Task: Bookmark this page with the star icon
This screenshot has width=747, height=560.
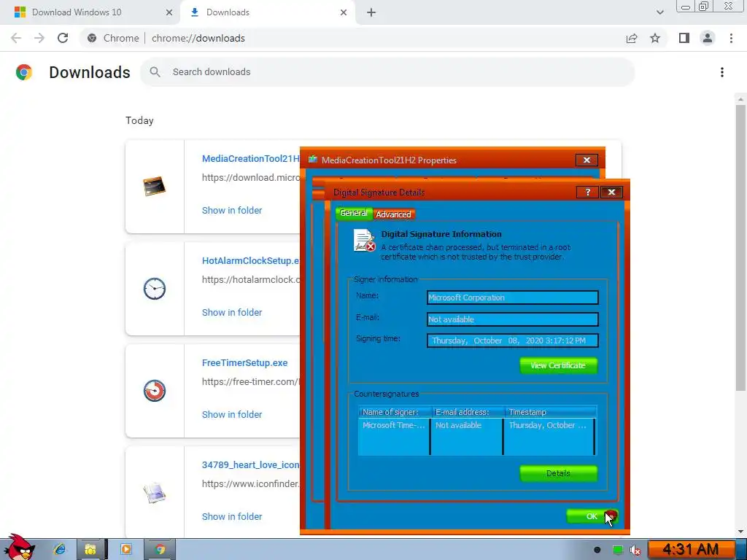Action: tap(655, 38)
